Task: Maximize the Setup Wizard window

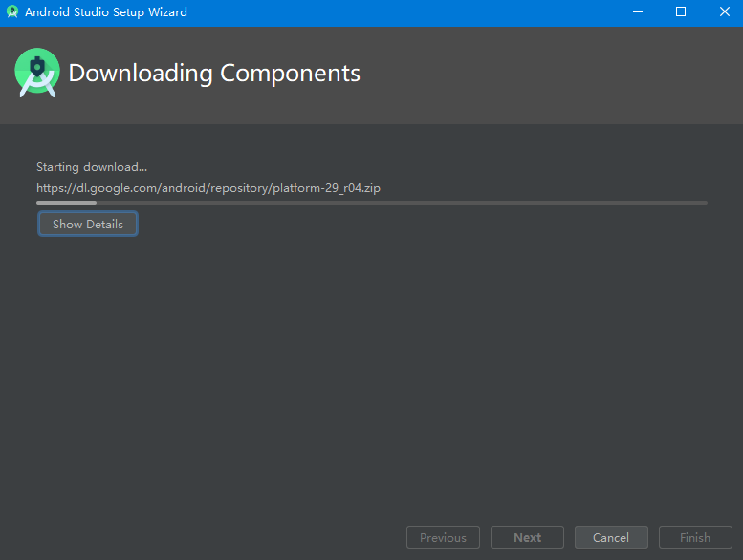Action: (x=681, y=11)
